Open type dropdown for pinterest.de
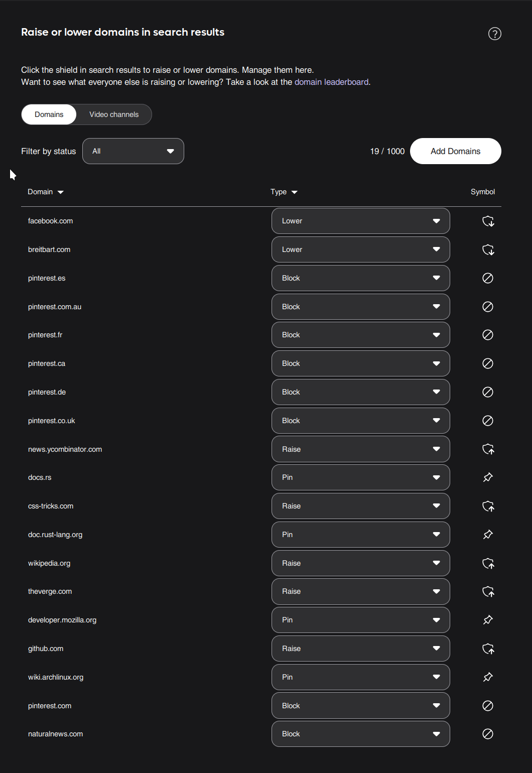Viewport: 532px width, 773px height. point(360,392)
